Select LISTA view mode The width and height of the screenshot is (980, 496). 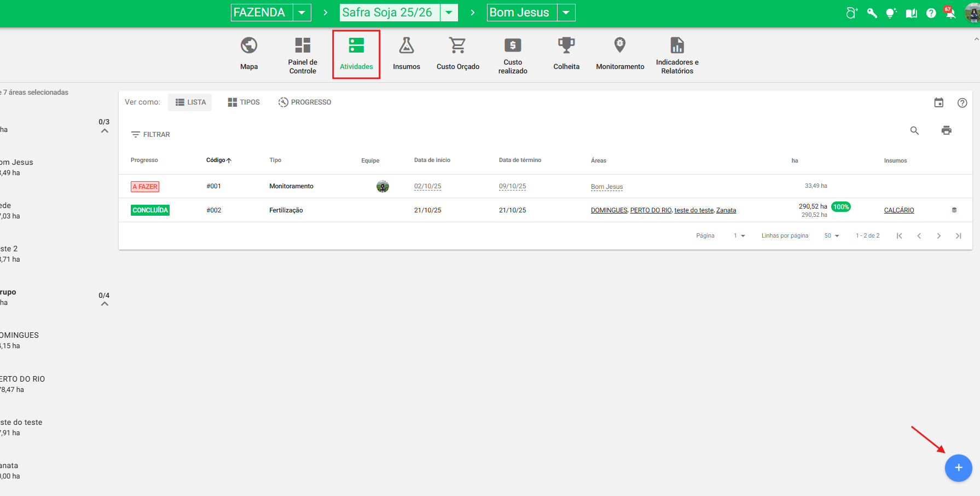[190, 102]
